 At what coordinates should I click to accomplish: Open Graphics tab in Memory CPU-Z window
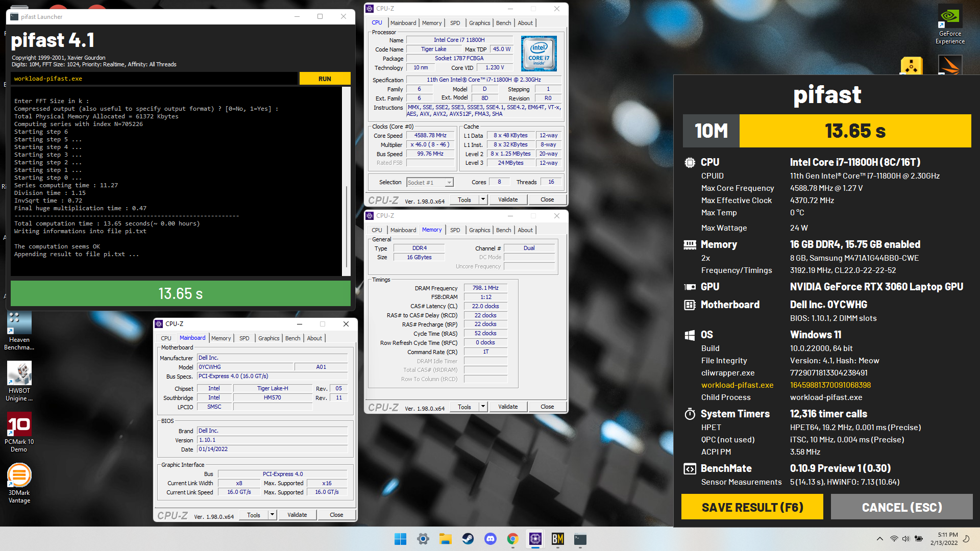479,230
